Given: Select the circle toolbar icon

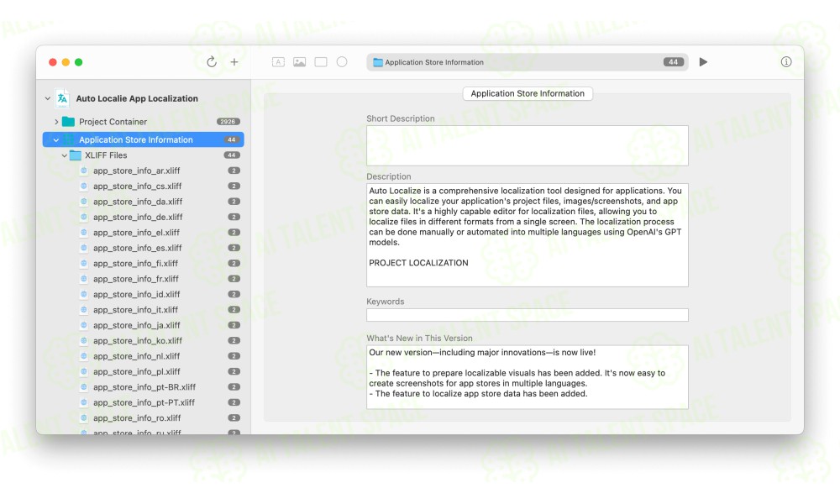Looking at the screenshot, I should pos(342,62).
